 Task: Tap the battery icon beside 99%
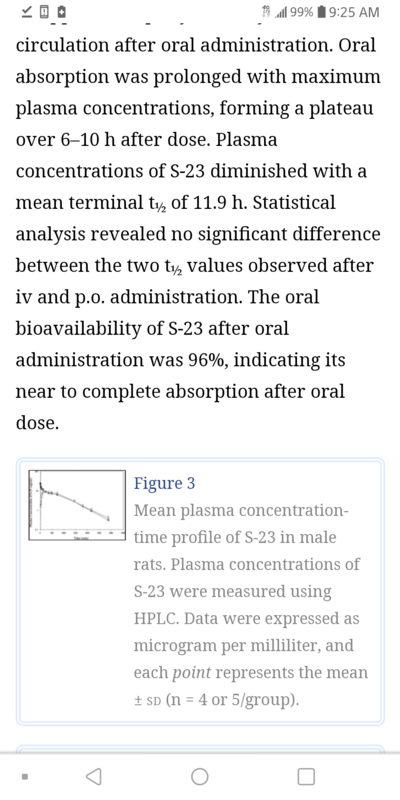[321, 12]
